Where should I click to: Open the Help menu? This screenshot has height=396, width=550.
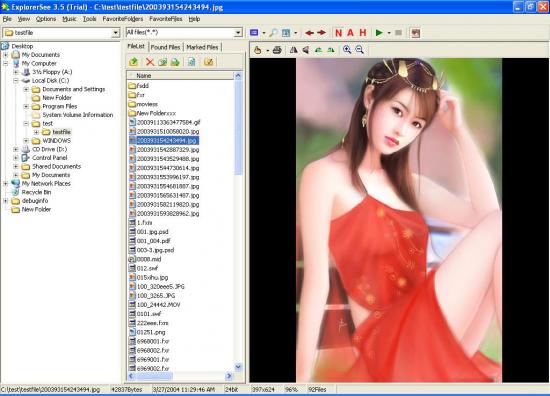pyautogui.click(x=194, y=19)
